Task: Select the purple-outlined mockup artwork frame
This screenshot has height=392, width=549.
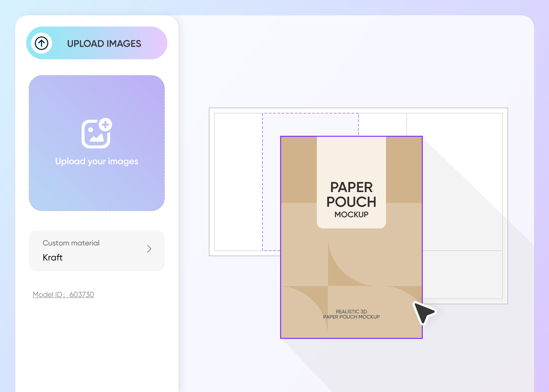Action: click(x=351, y=236)
